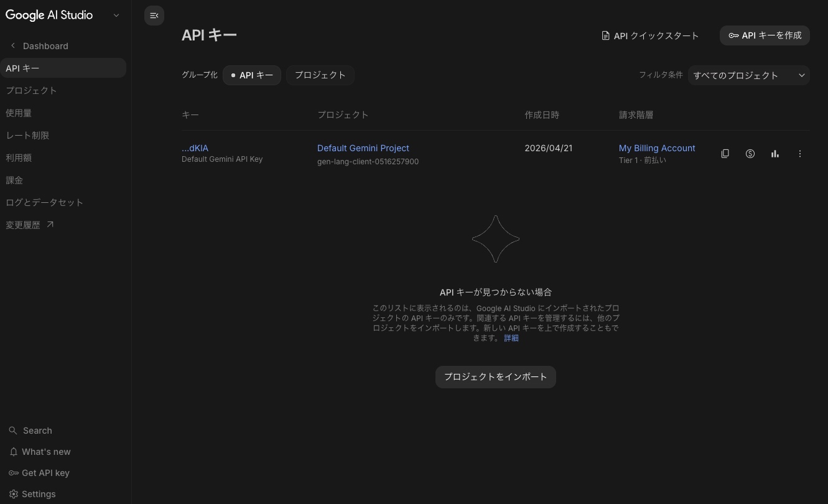Open billing dollar icon for ...dKIA key

pos(750,154)
